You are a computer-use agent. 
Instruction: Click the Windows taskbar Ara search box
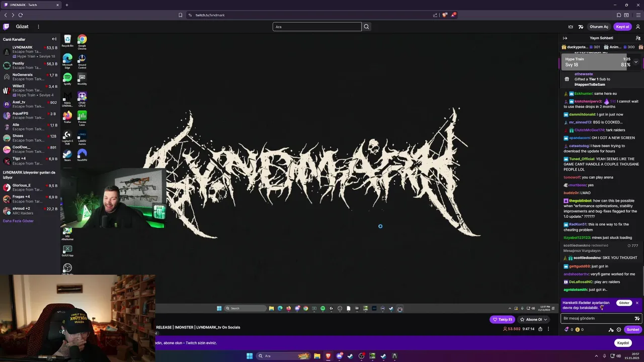coord(284,356)
